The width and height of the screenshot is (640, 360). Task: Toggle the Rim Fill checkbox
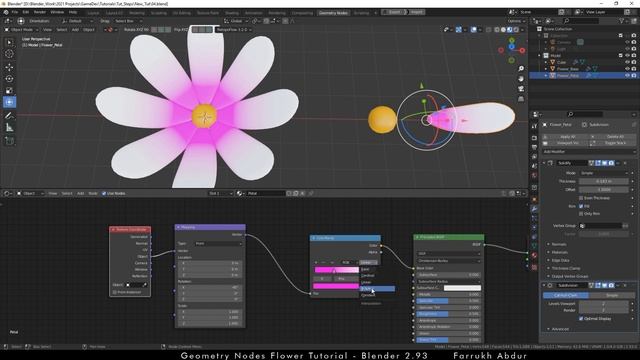click(581, 206)
